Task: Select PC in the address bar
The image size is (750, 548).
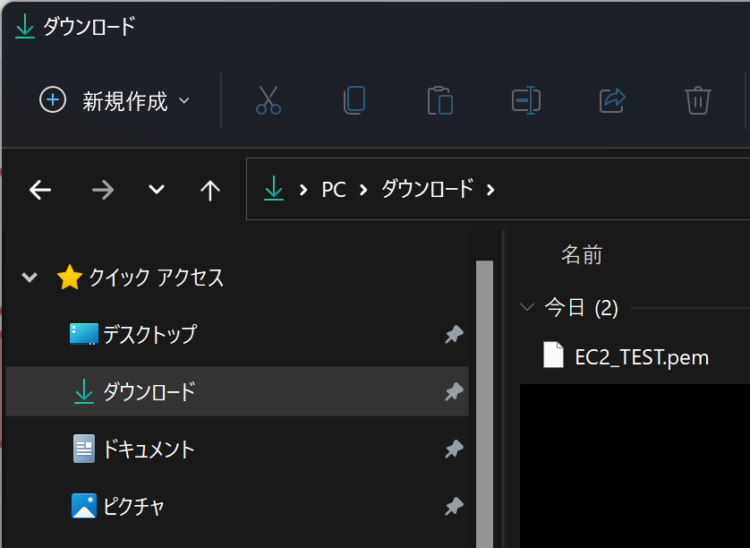Action: click(x=333, y=190)
